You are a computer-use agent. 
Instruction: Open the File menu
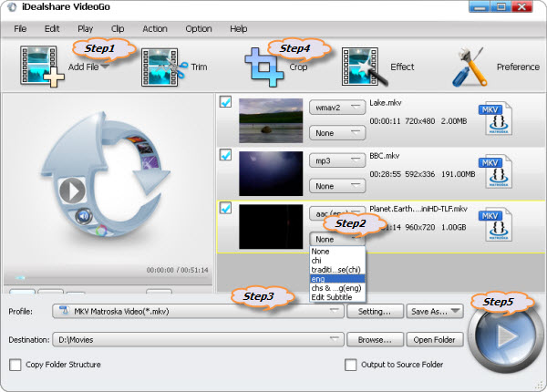20,28
